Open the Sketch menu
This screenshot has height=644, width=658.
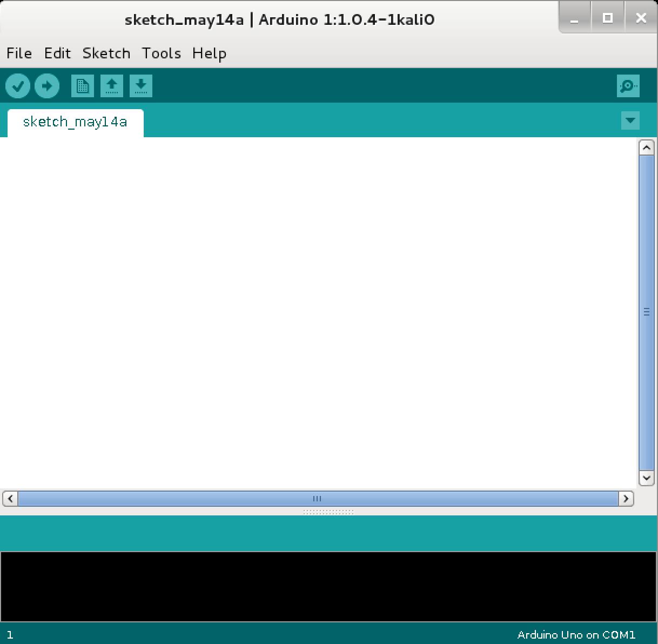(x=106, y=53)
